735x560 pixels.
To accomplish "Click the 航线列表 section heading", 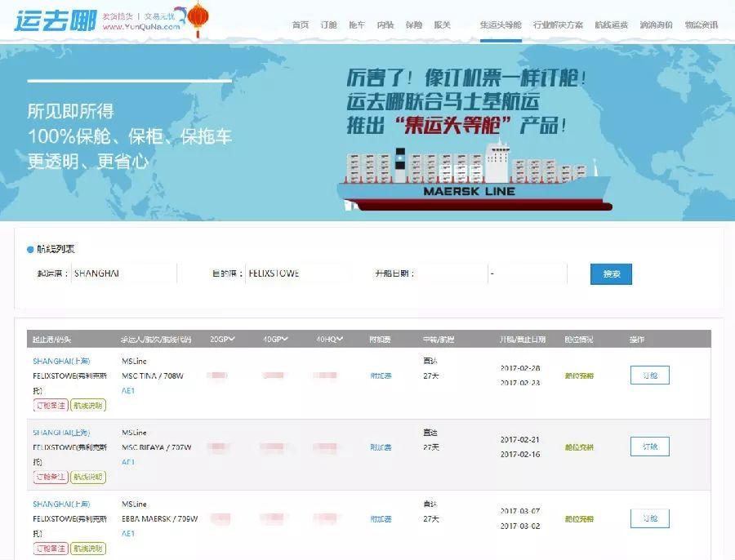I will click(56, 249).
